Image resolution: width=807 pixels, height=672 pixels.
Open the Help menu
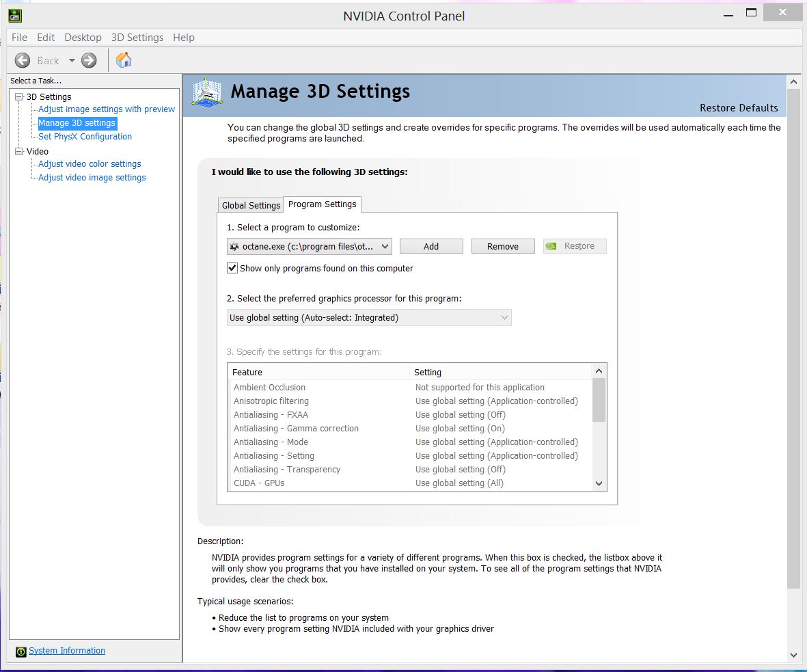click(184, 37)
